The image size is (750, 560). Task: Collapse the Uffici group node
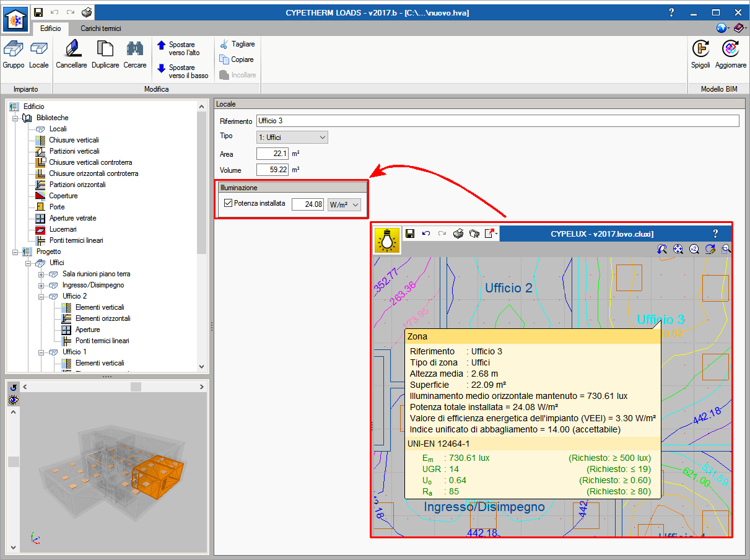28,263
